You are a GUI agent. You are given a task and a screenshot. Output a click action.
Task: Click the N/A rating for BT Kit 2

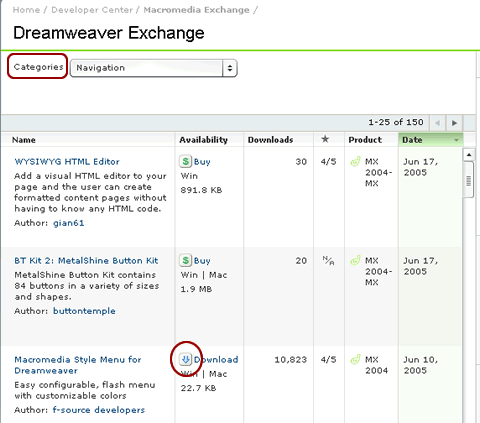328,260
